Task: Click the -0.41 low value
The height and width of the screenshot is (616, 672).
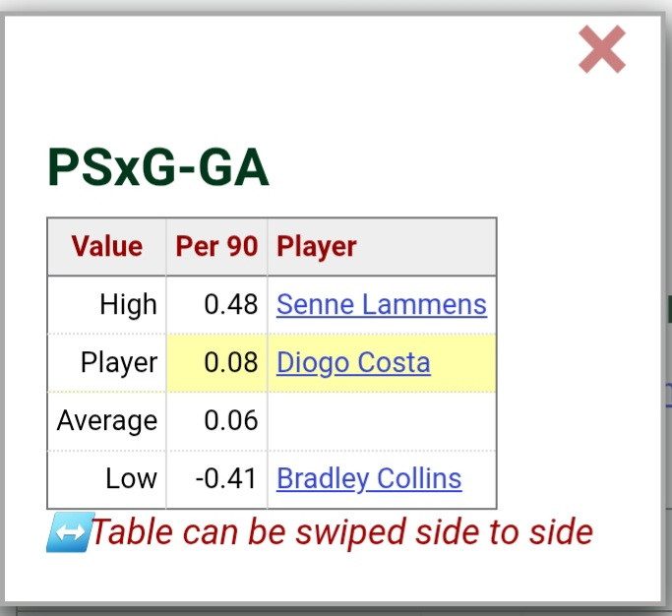Action: [226, 478]
